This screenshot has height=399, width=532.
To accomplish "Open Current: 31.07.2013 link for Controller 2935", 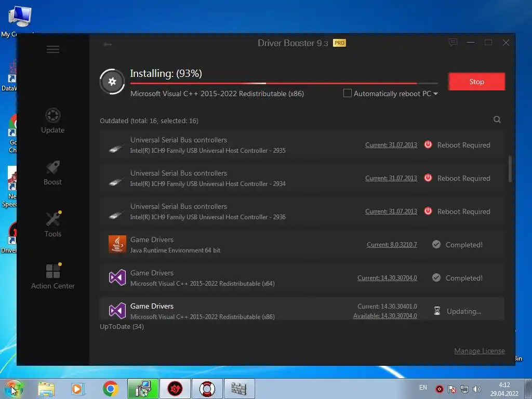I will 391,145.
